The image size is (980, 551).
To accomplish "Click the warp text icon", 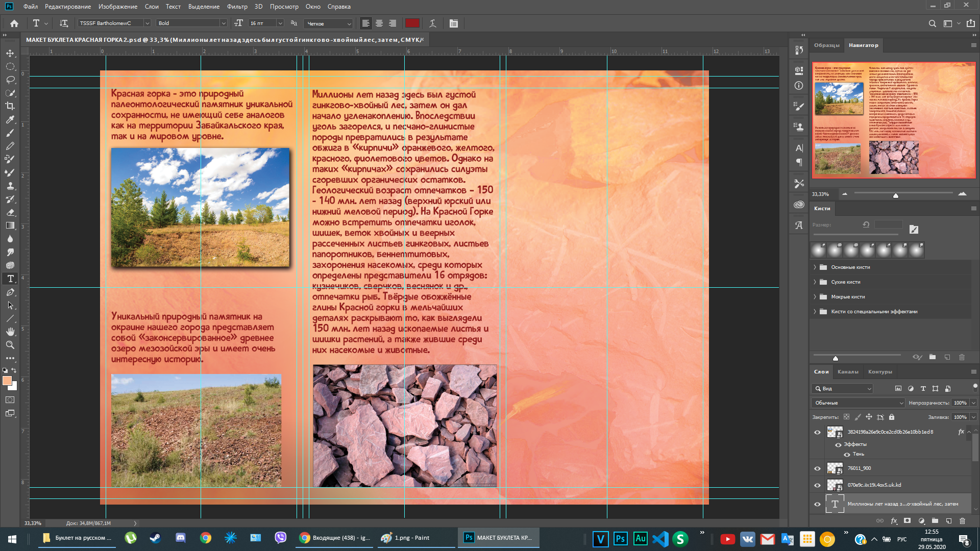I will (x=432, y=23).
